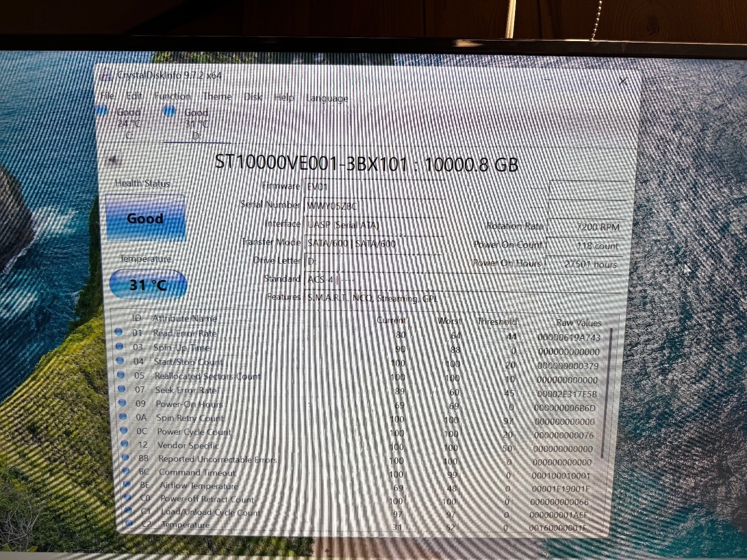Image resolution: width=747 pixels, height=560 pixels.
Task: Click the status dot for Load/Unload Cycle Count
Action: (x=129, y=511)
